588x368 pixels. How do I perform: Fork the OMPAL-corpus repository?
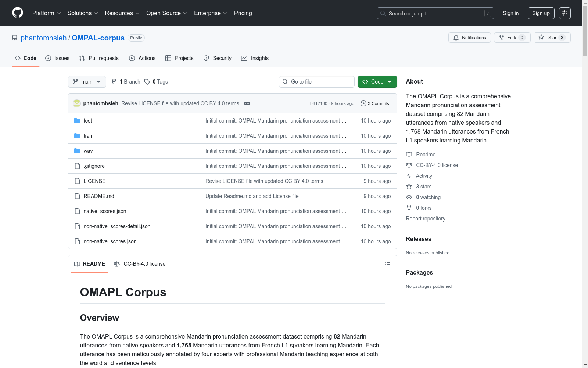[x=512, y=38]
